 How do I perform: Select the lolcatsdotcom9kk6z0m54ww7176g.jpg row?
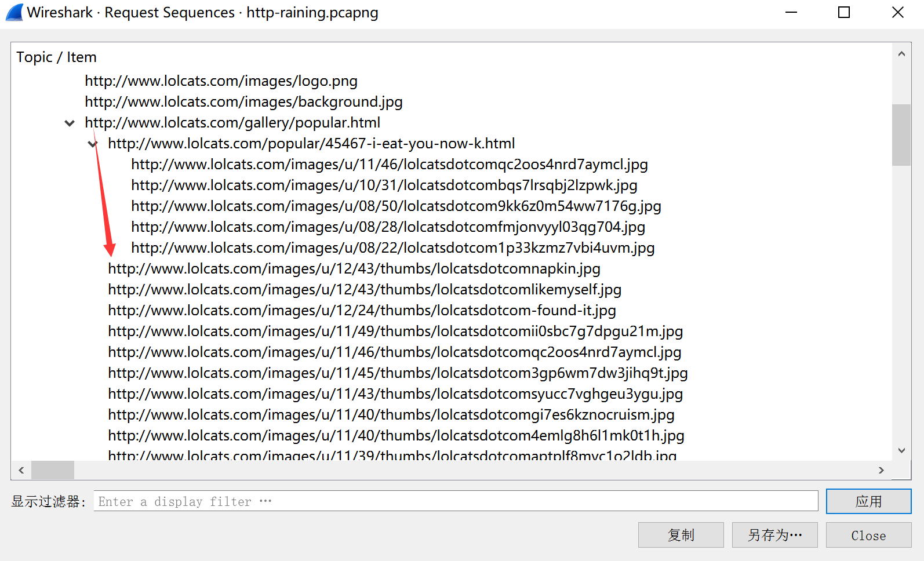396,206
